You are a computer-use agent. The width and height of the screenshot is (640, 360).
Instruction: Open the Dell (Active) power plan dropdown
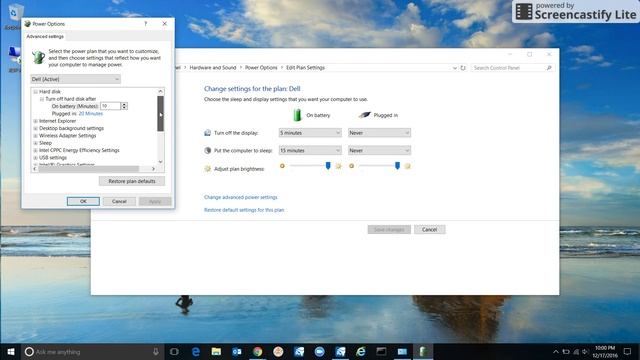pyautogui.click(x=76, y=79)
